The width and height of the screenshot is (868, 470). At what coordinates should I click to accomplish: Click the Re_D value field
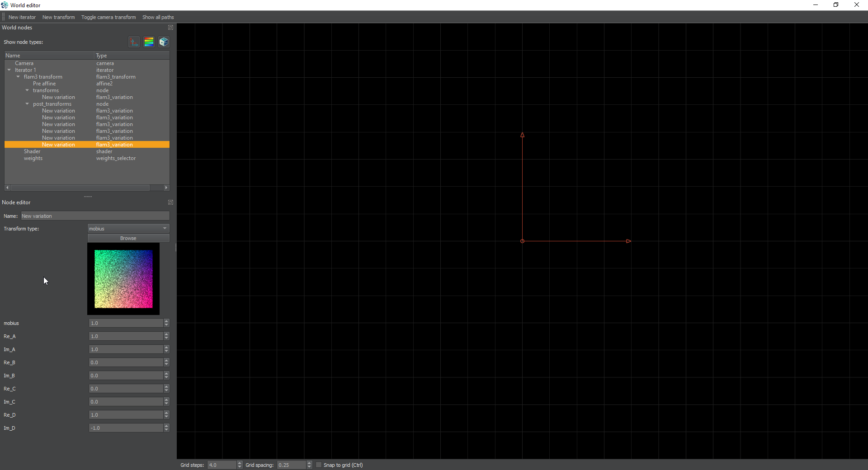tap(126, 415)
